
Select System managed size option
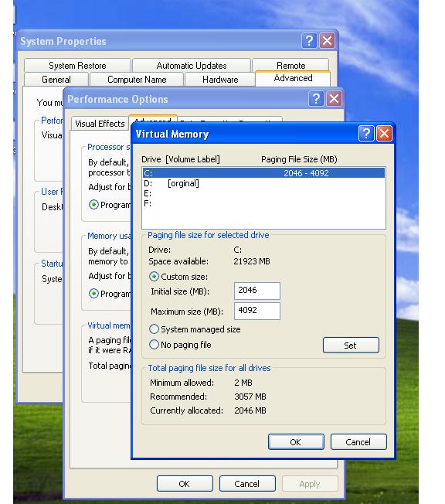coord(155,329)
